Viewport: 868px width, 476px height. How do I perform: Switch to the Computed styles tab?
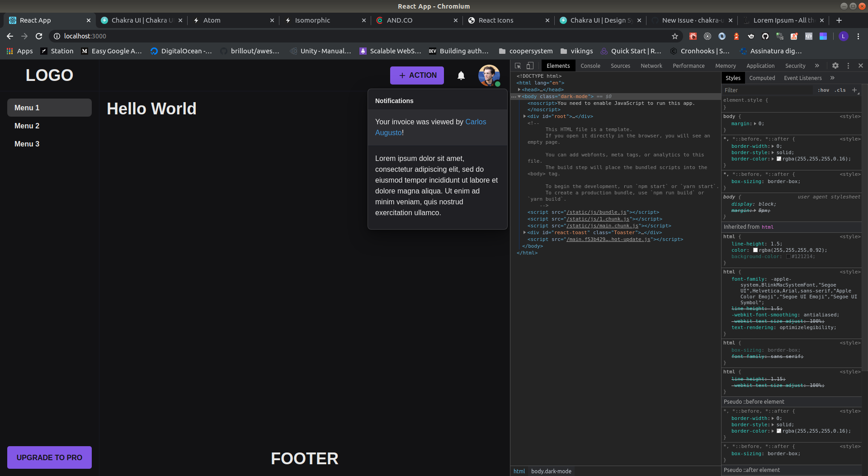(x=762, y=78)
